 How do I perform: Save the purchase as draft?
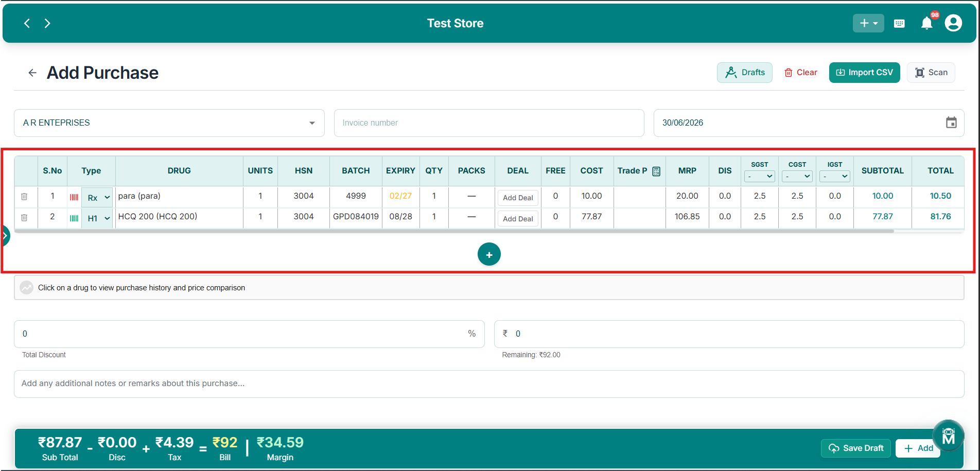(x=856, y=448)
